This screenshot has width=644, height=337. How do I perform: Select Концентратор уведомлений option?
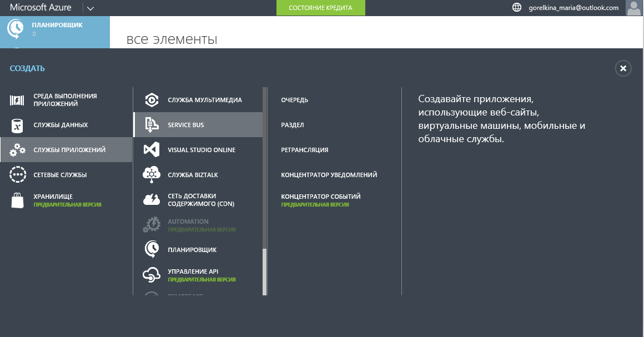point(328,174)
